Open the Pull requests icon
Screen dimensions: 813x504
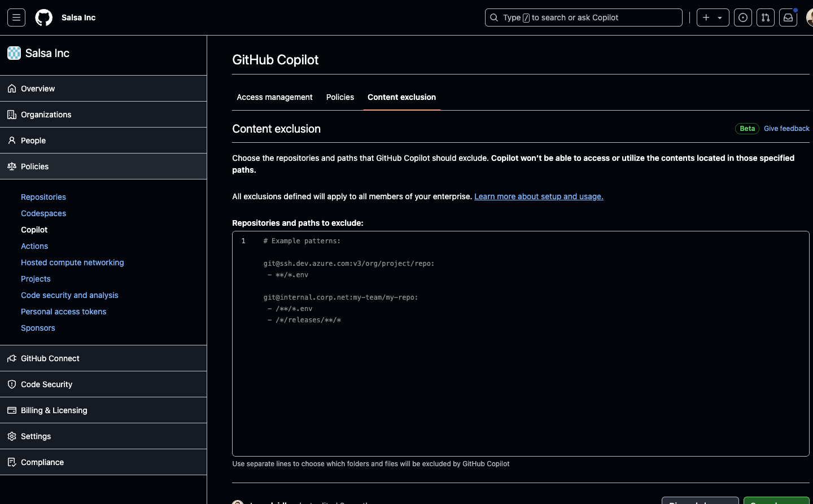766,17
